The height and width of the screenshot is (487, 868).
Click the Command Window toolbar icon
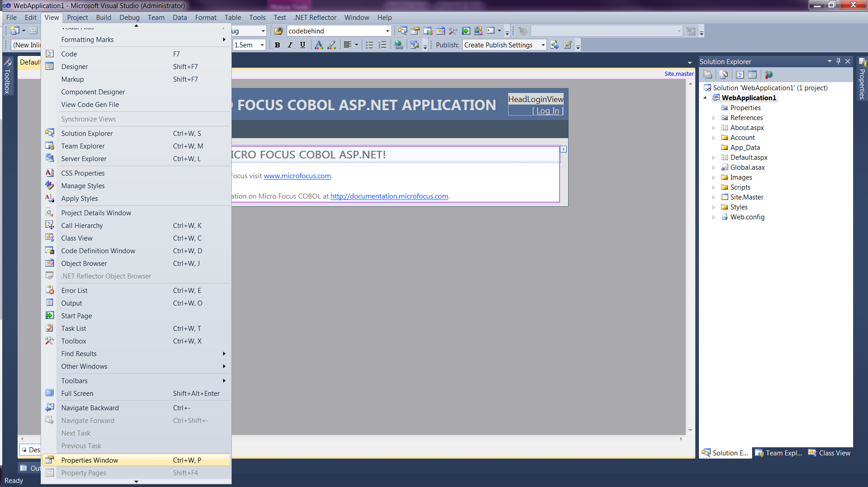click(491, 31)
